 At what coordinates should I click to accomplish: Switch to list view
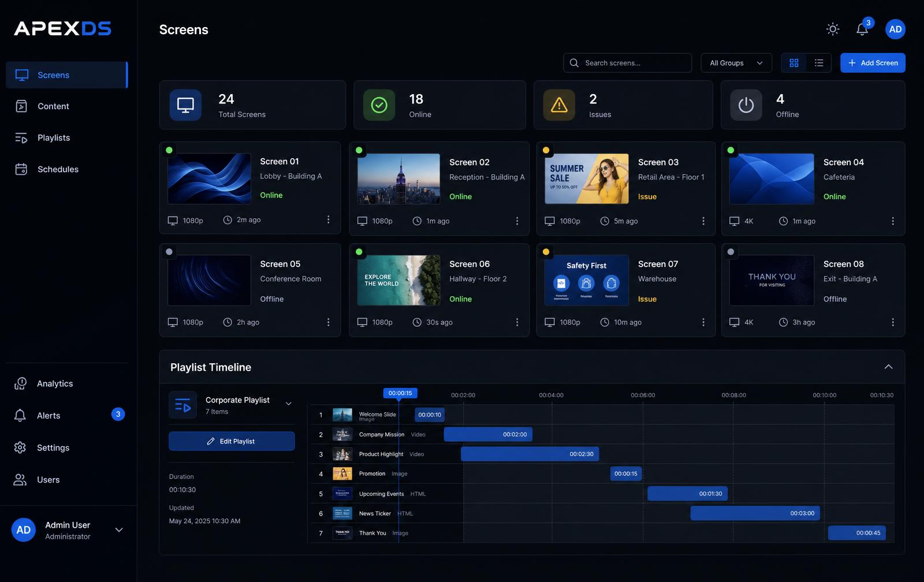[x=819, y=63]
